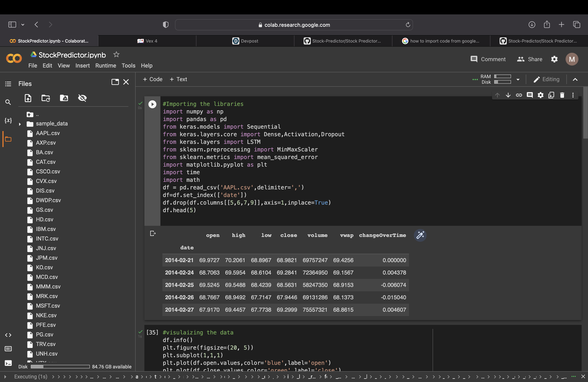
Task: Delete the current cell with trash icon
Action: (562, 95)
